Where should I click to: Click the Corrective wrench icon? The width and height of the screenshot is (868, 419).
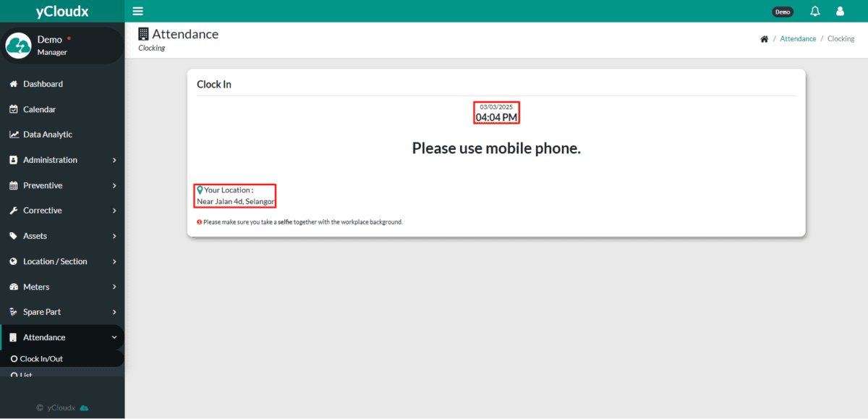coord(13,211)
